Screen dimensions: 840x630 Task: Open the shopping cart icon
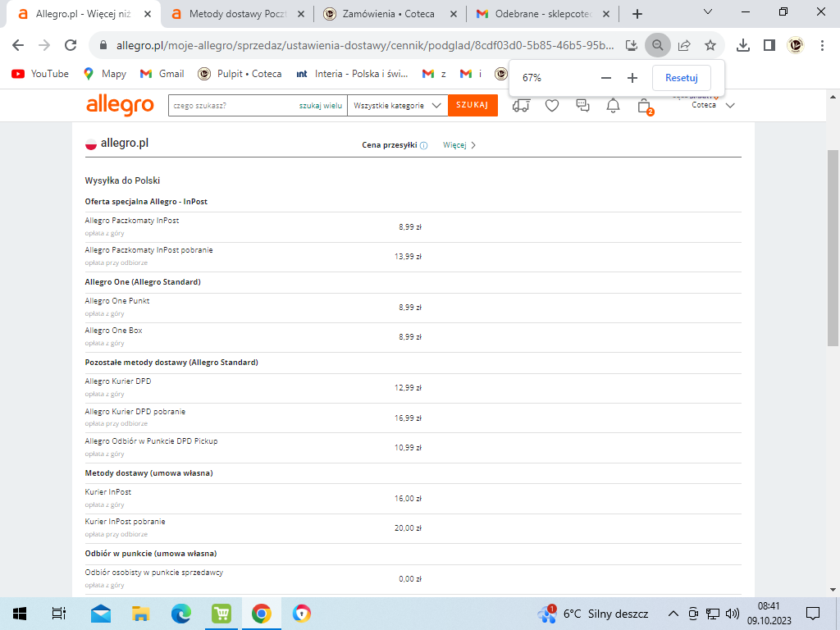pos(644,106)
